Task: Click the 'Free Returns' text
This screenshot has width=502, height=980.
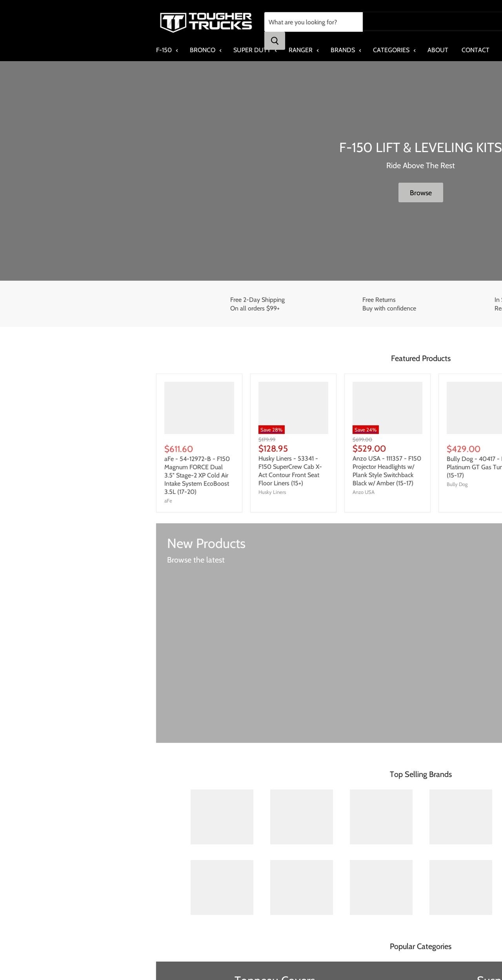Action: coord(379,300)
